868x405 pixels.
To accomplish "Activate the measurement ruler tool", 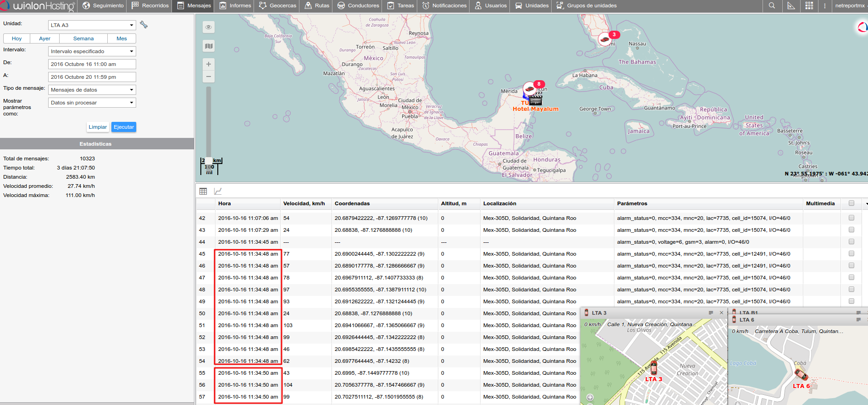I will 791,5.
